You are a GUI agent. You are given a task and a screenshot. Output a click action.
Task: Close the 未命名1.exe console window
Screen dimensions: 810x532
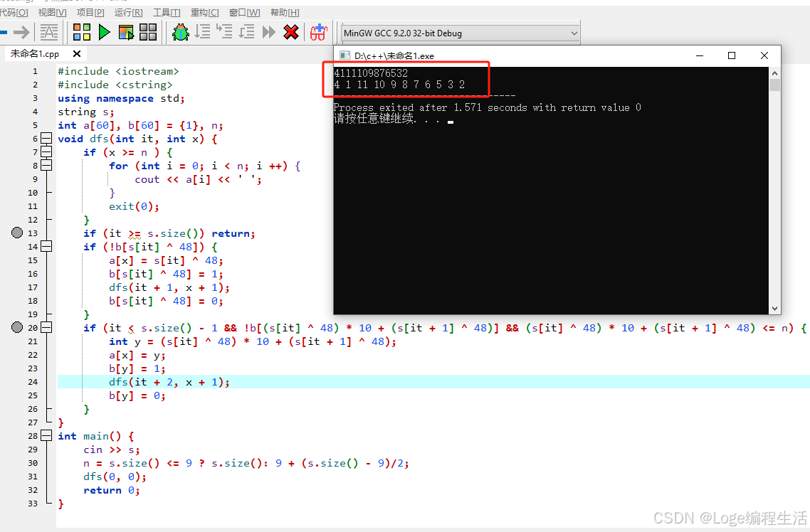(x=764, y=55)
